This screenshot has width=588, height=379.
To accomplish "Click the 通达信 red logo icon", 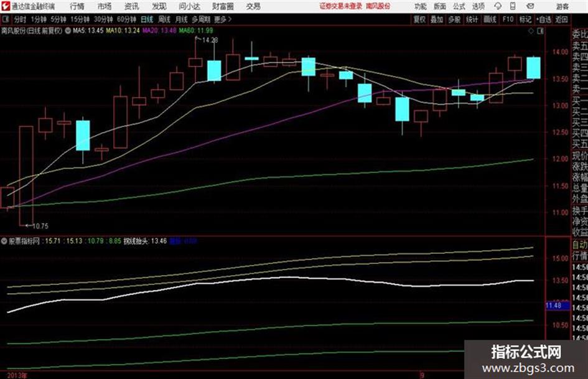I will 6,6.
